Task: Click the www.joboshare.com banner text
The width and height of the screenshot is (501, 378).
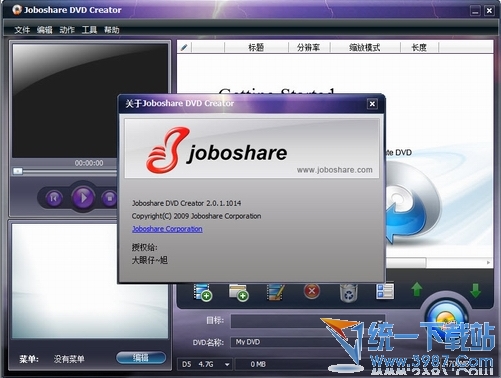Action: click(x=334, y=170)
